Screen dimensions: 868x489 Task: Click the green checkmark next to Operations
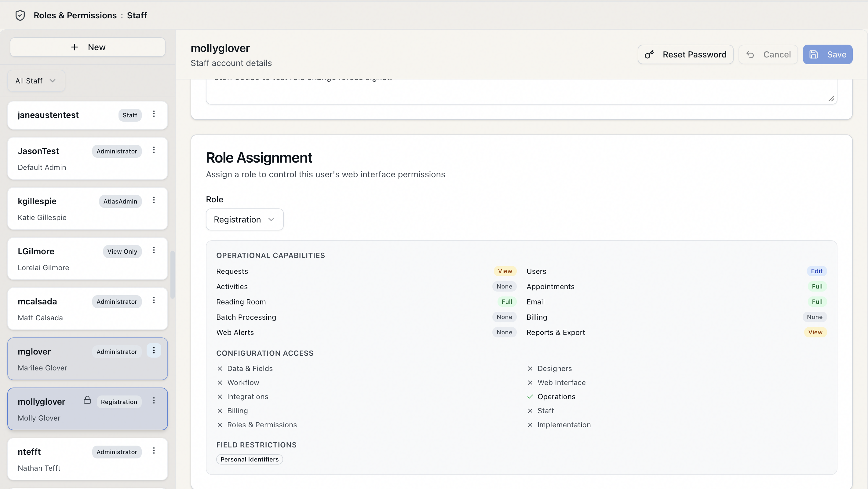tap(530, 397)
